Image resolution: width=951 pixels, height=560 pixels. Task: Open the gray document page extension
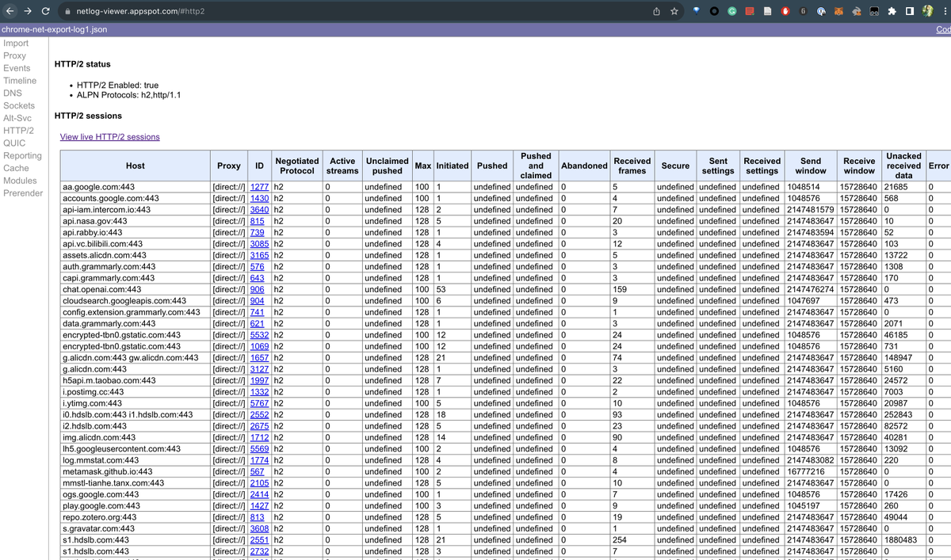(767, 11)
